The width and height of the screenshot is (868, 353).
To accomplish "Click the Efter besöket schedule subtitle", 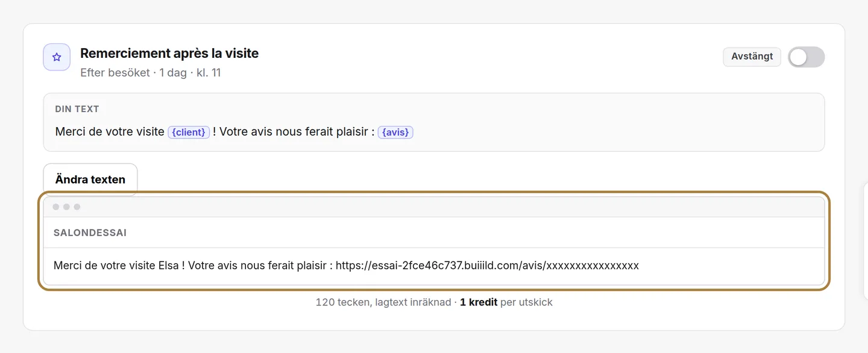I will (151, 73).
